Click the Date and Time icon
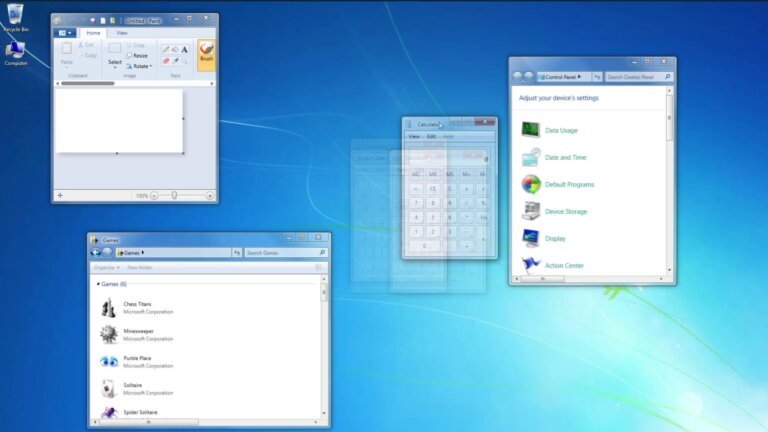The width and height of the screenshot is (768, 432). pyautogui.click(x=530, y=157)
